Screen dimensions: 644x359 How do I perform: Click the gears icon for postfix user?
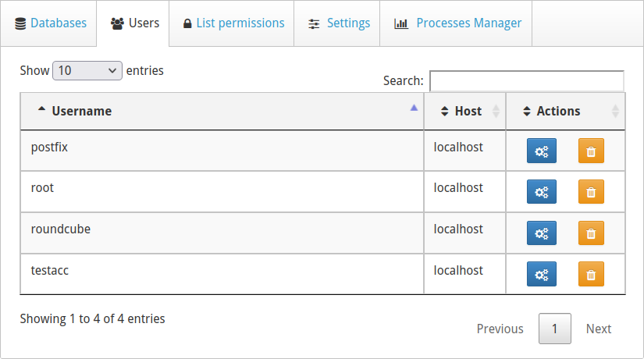[542, 151]
